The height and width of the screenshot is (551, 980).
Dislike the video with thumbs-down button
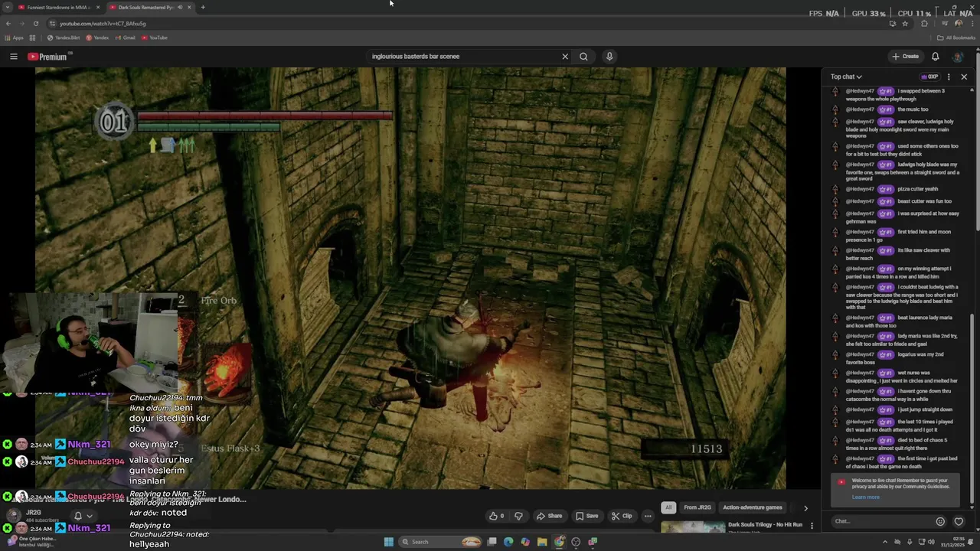(518, 516)
